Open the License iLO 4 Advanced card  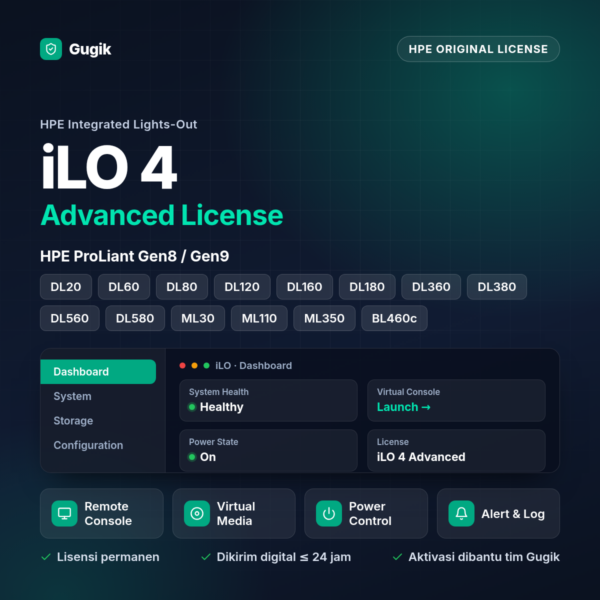pos(456,450)
